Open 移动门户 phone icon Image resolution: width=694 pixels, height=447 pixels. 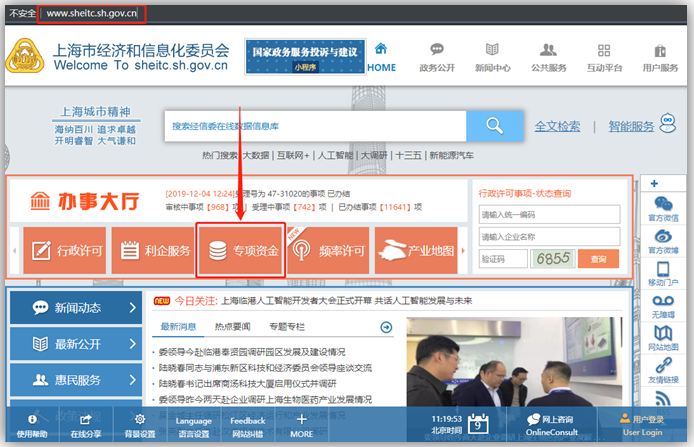(x=663, y=269)
